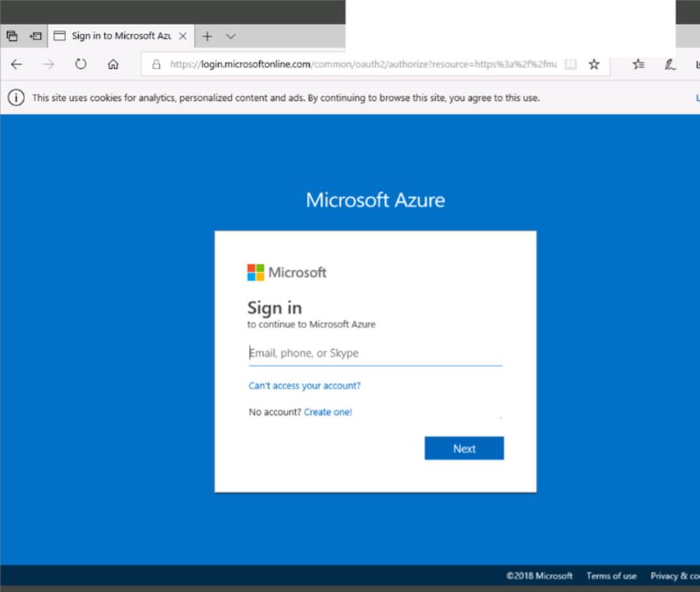Image resolution: width=700 pixels, height=592 pixels.
Task: Refresh the sign-in page
Action: (x=80, y=65)
